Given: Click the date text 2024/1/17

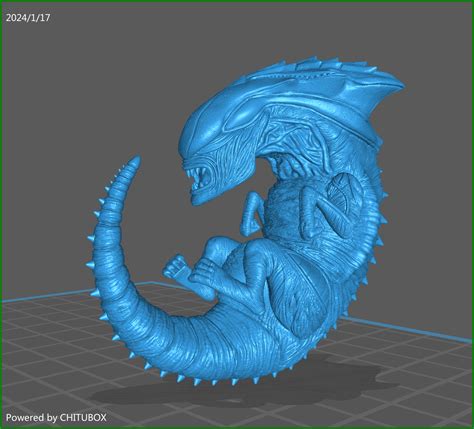Looking at the screenshot, I should [28, 18].
